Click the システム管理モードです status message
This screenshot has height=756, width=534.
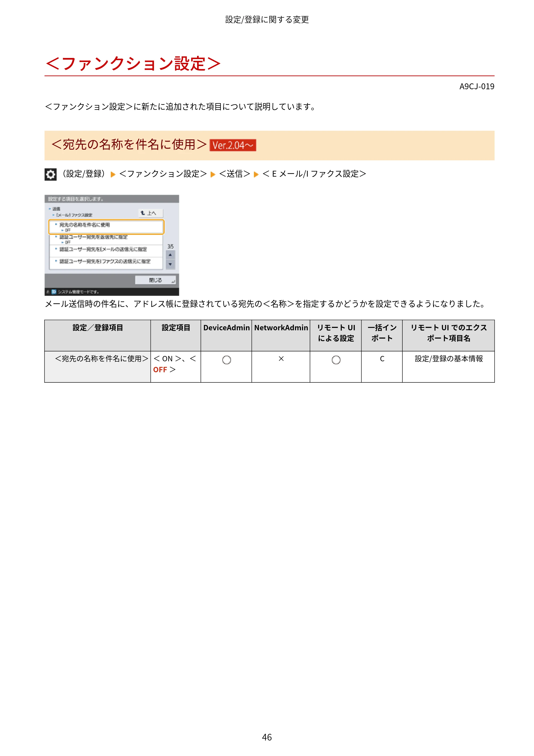click(x=78, y=292)
